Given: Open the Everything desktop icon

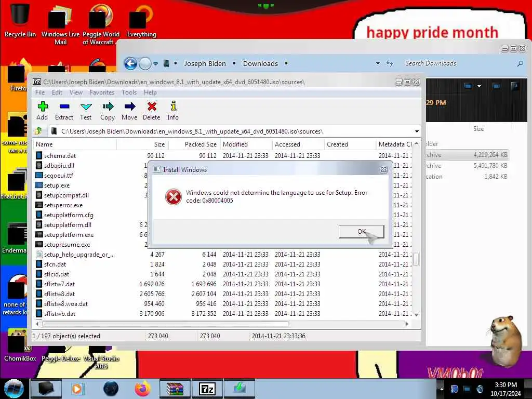Looking at the screenshot, I should [x=141, y=21].
